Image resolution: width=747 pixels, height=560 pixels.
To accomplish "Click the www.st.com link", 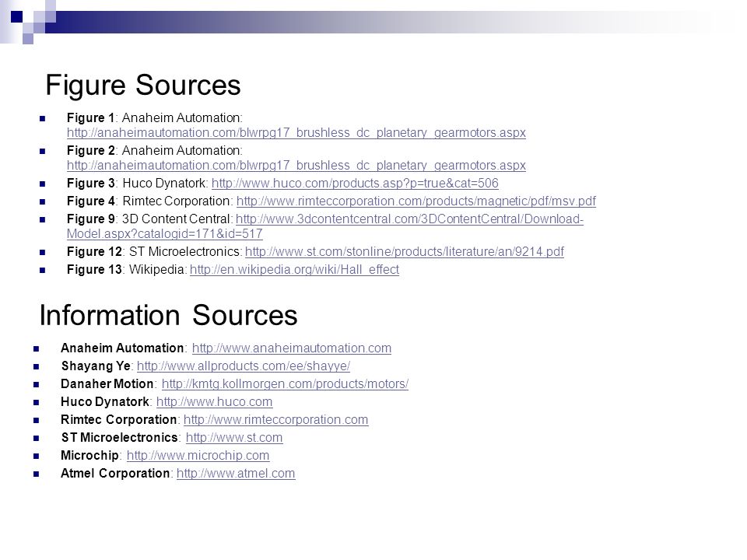I will 234,438.
